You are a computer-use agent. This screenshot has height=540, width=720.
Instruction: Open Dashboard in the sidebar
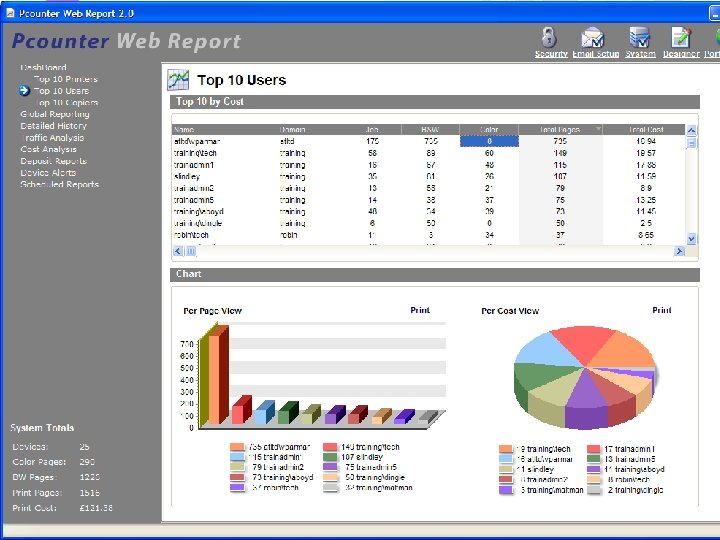click(x=43, y=67)
